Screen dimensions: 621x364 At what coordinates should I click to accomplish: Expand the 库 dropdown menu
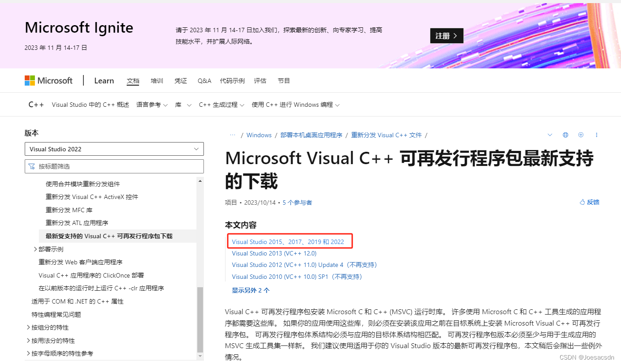183,105
